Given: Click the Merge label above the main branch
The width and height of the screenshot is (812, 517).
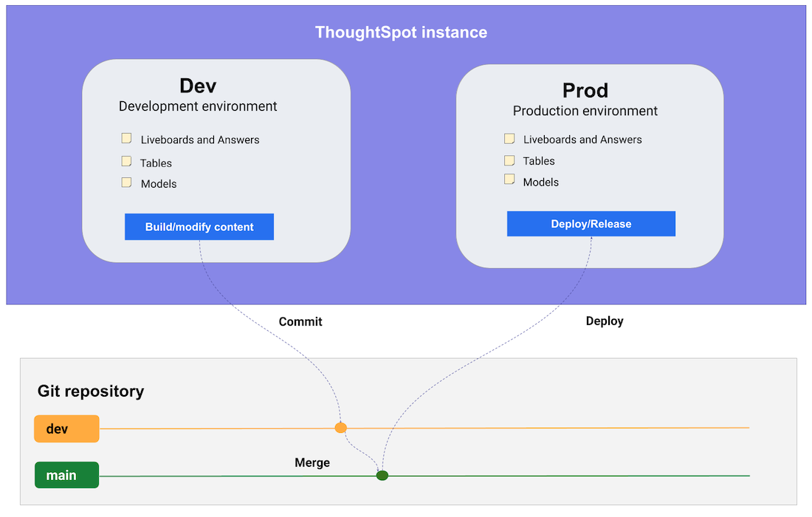Looking at the screenshot, I should point(312,462).
